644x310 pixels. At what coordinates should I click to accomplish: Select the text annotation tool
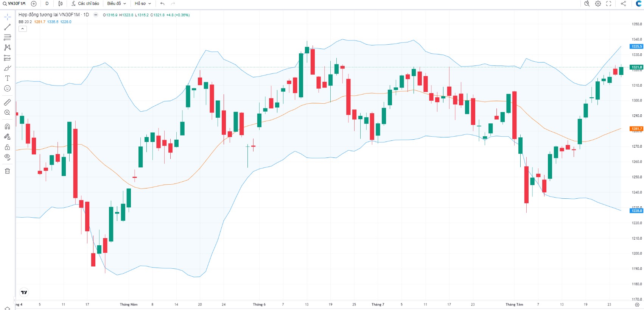pos(7,78)
